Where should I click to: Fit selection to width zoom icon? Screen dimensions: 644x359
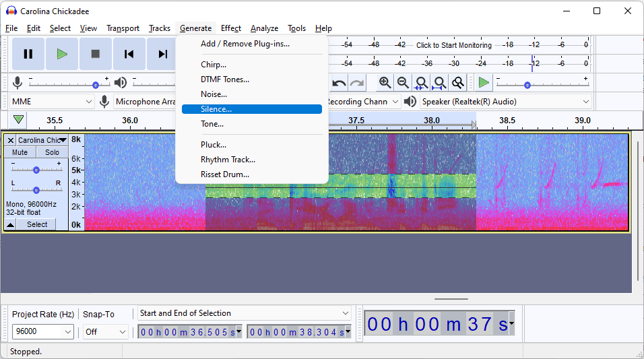pyautogui.click(x=422, y=83)
